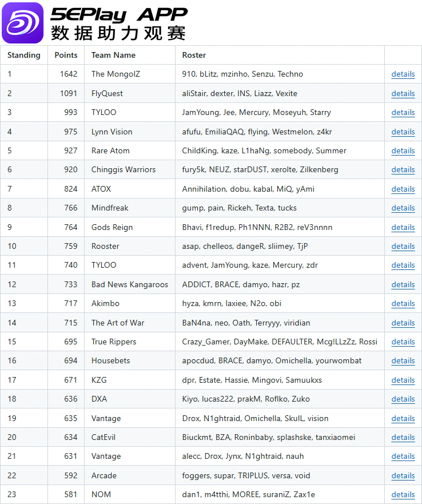Select team name Housebets
The image size is (422, 504).
tap(110, 360)
